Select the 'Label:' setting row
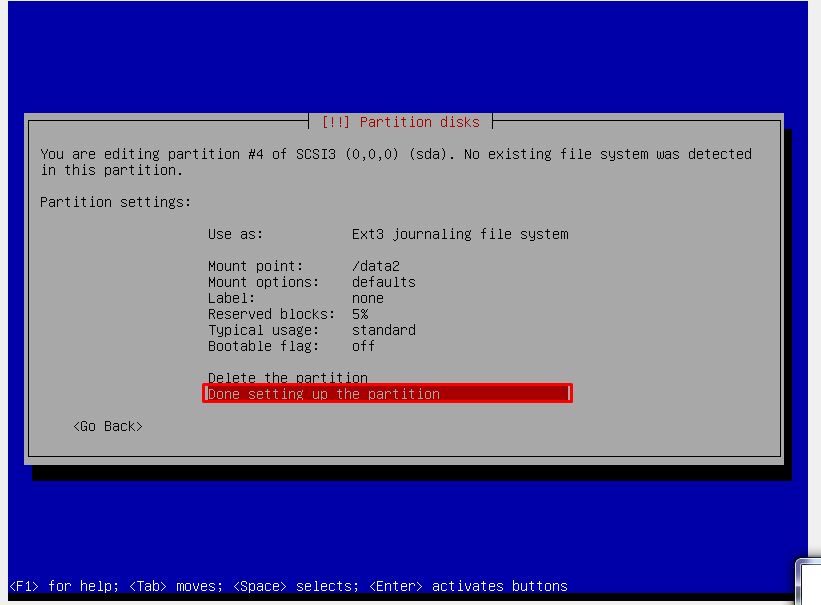This screenshot has width=821, height=605. point(231,298)
